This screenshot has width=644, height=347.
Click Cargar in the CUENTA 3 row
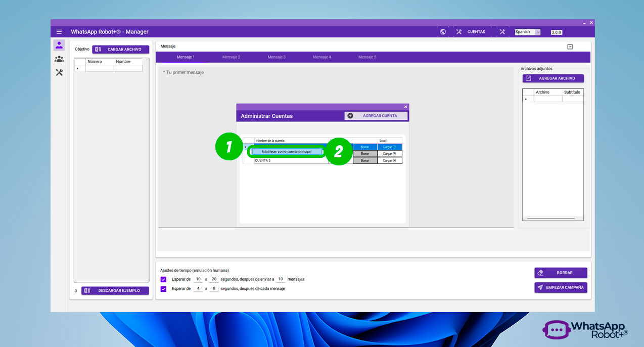point(390,160)
